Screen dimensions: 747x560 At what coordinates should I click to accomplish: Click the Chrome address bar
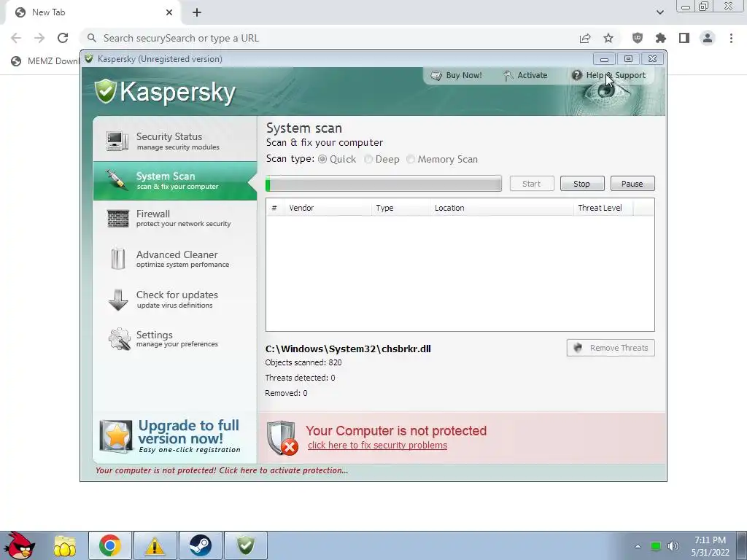[329, 38]
